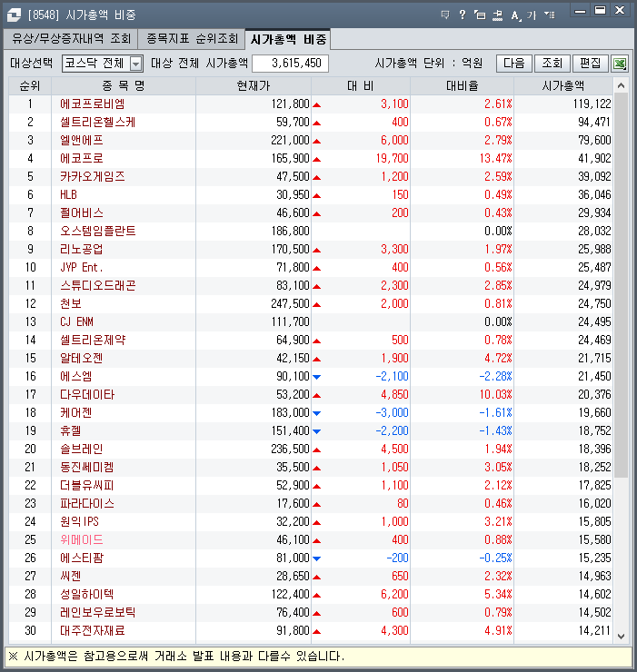
Task: Click the scrollbar down arrow
Action: [x=621, y=637]
